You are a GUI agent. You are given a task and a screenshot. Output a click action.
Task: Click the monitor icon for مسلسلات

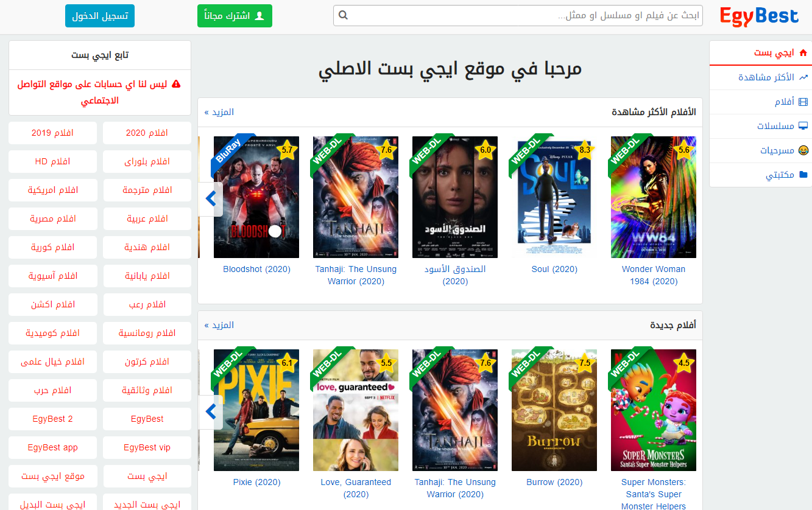coord(803,126)
